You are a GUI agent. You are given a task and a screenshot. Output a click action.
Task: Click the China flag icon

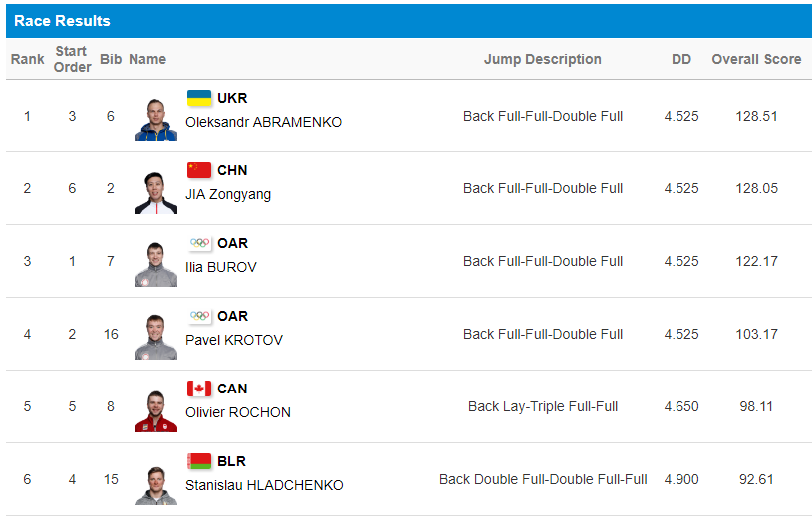(199, 170)
